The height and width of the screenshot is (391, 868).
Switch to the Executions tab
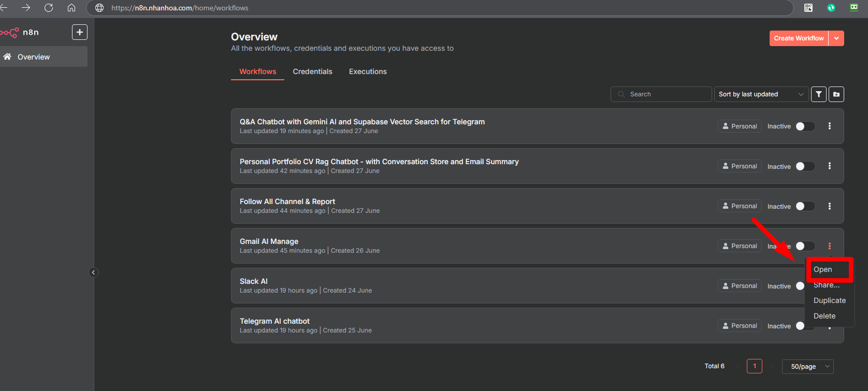368,71
